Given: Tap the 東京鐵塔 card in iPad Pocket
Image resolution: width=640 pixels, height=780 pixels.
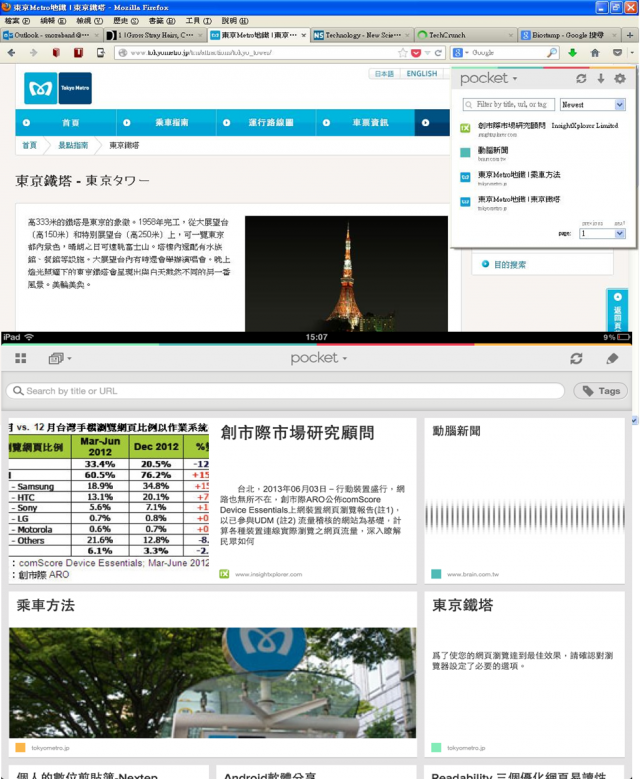Looking at the screenshot, I should [525, 674].
